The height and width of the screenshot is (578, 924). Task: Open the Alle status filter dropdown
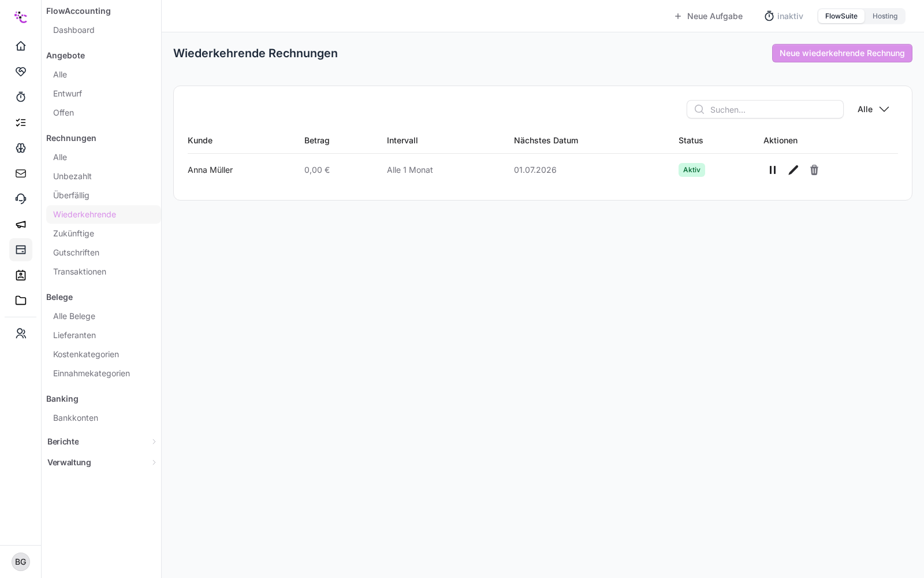coord(873,109)
